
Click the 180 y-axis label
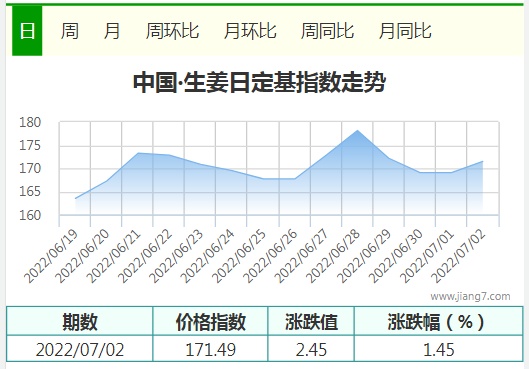(30, 122)
